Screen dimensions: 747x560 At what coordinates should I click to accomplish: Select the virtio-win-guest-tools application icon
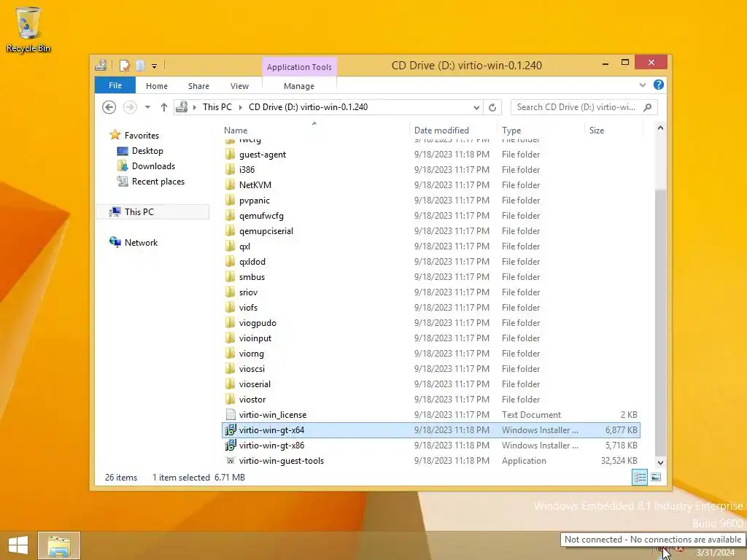click(x=231, y=461)
